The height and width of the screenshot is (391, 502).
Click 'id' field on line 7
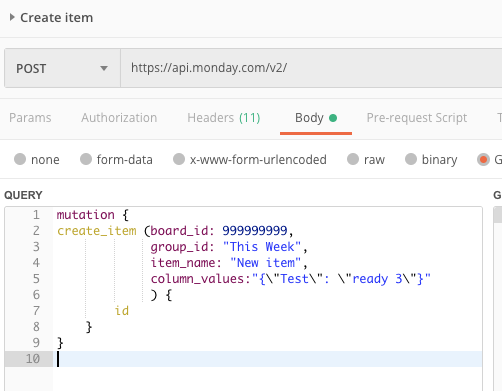122,311
